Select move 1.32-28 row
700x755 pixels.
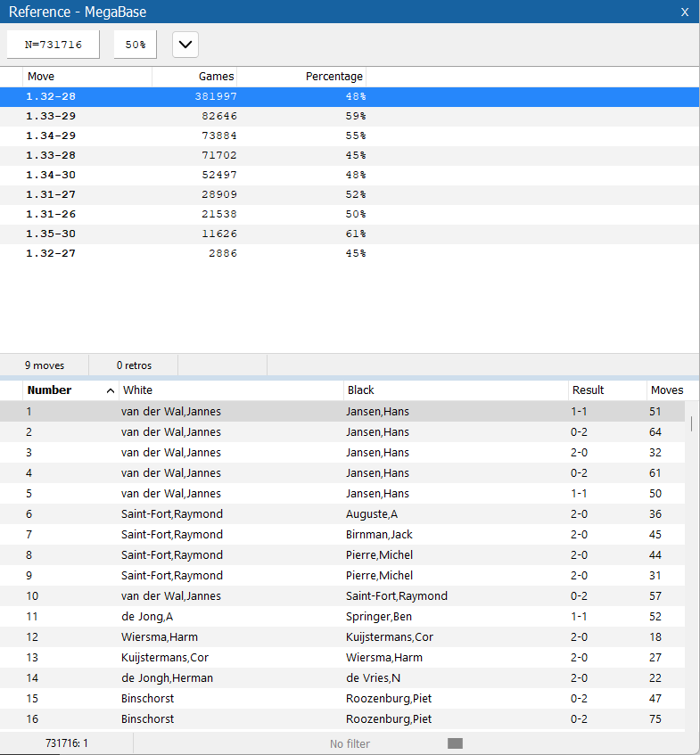(350, 96)
